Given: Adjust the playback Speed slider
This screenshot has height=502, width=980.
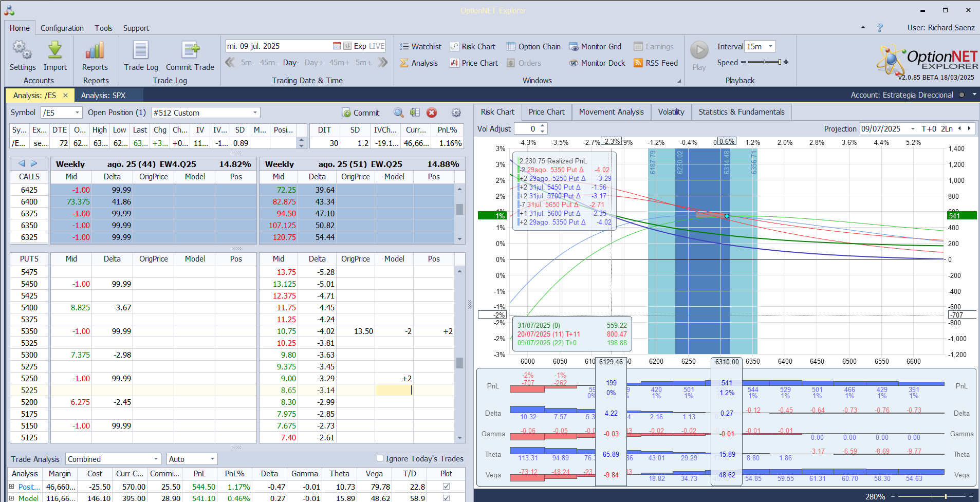Looking at the screenshot, I should 765,62.
